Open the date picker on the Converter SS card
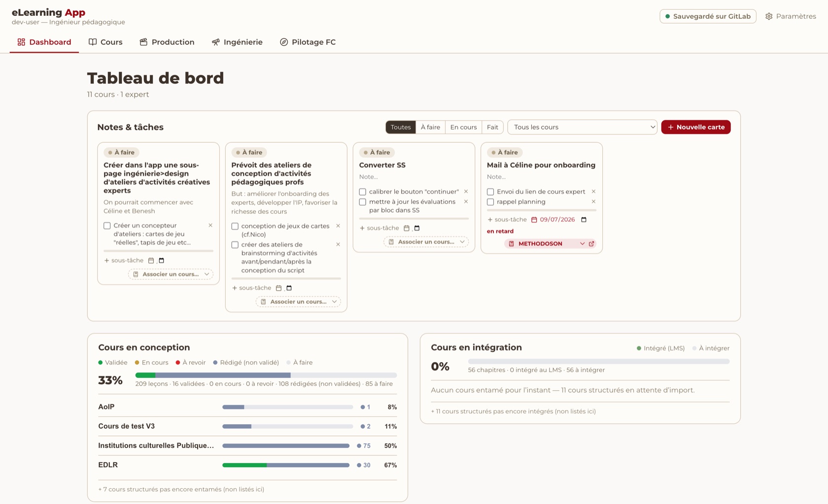This screenshot has width=828, height=504. 417,228
